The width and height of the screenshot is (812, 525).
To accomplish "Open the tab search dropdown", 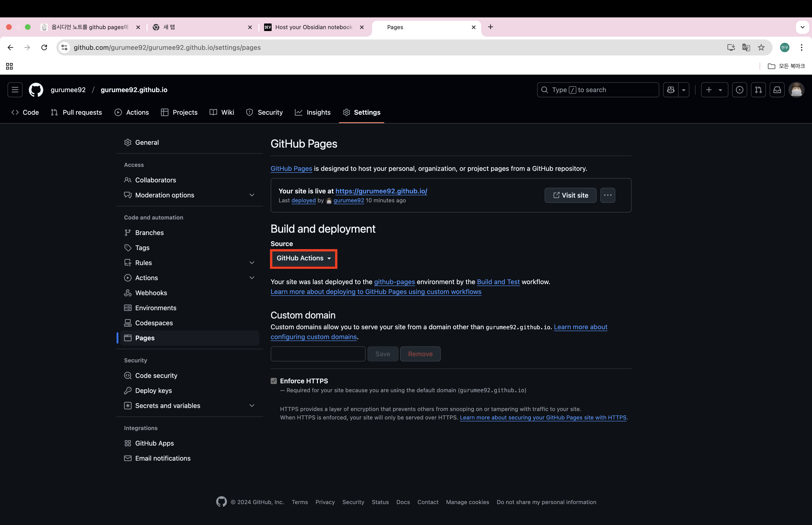I will tap(802, 27).
